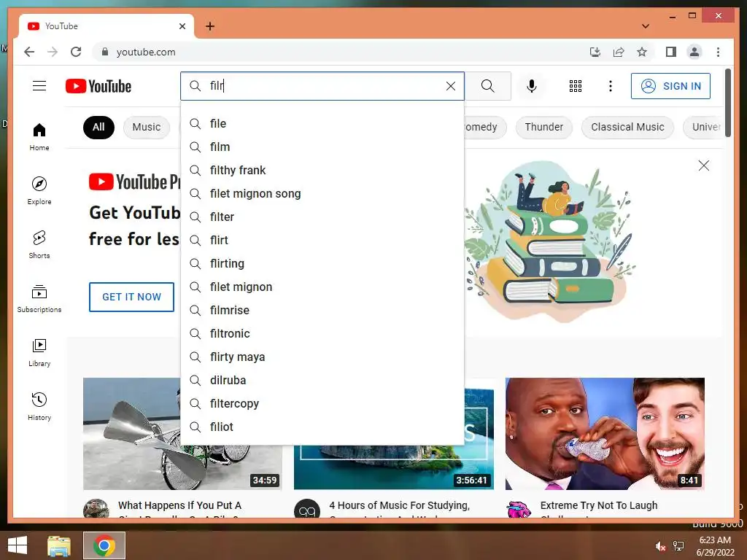747x560 pixels.
Task: Open Library in the sidebar
Action: 39,352
